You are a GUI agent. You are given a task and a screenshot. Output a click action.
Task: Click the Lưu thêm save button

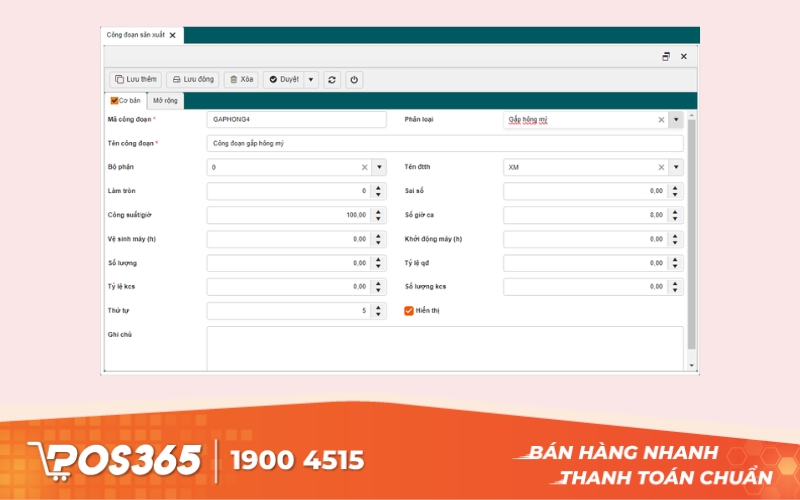click(135, 80)
